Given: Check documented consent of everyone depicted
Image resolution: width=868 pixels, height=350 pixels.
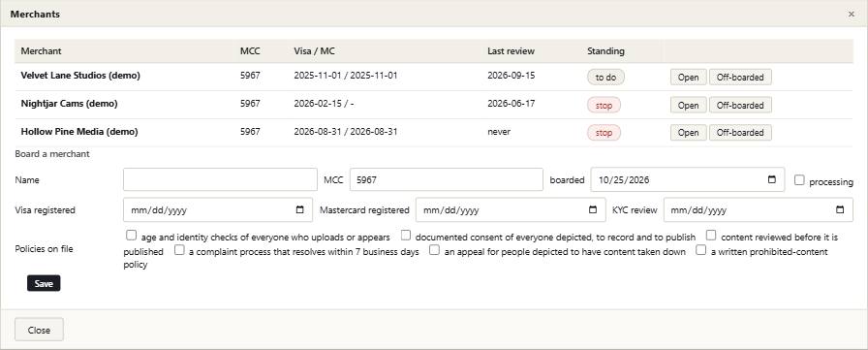Looking at the screenshot, I should (x=406, y=236).
